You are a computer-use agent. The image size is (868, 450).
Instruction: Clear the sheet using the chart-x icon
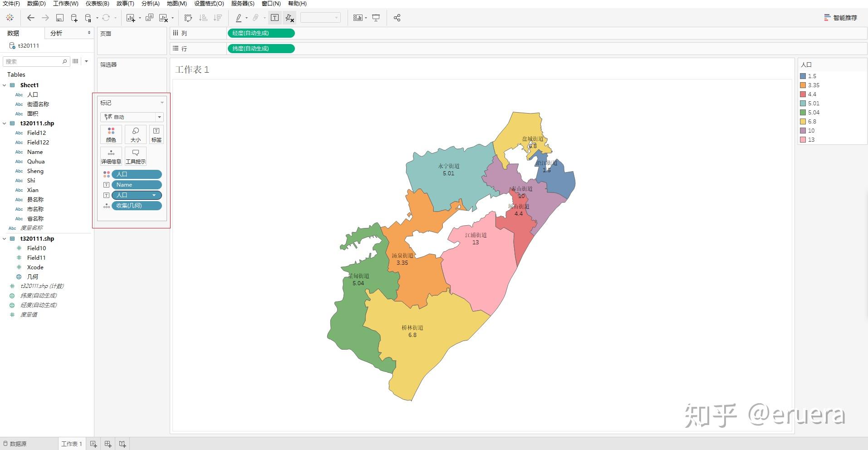(x=164, y=18)
